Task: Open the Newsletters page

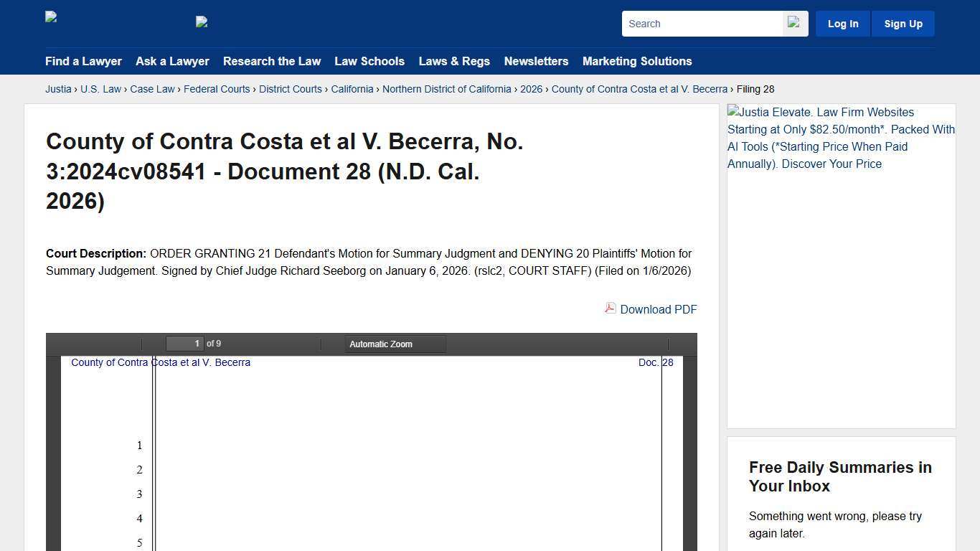Action: [x=536, y=62]
